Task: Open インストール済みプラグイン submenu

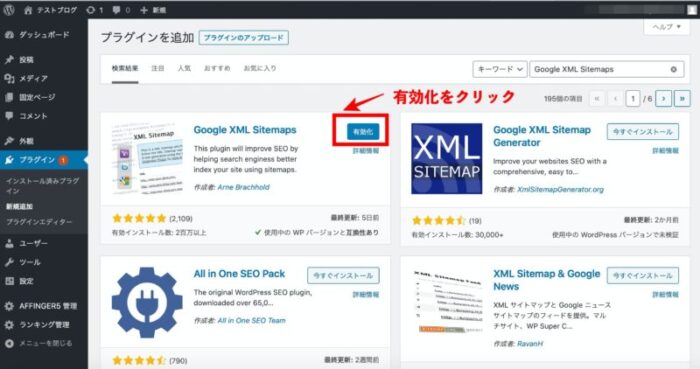Action: click(x=43, y=186)
